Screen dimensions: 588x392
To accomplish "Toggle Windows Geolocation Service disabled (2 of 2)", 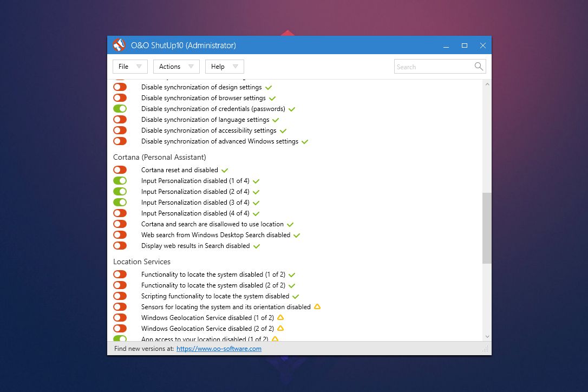I will pyautogui.click(x=120, y=329).
